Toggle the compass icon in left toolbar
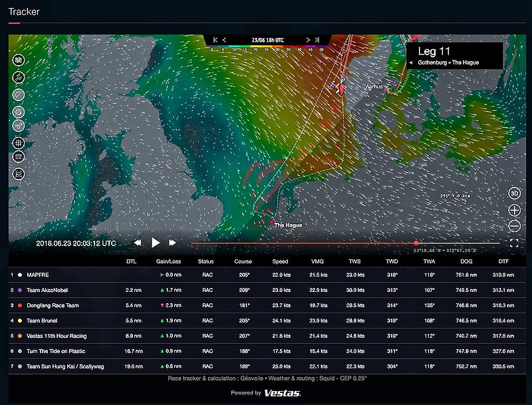 (x=19, y=112)
